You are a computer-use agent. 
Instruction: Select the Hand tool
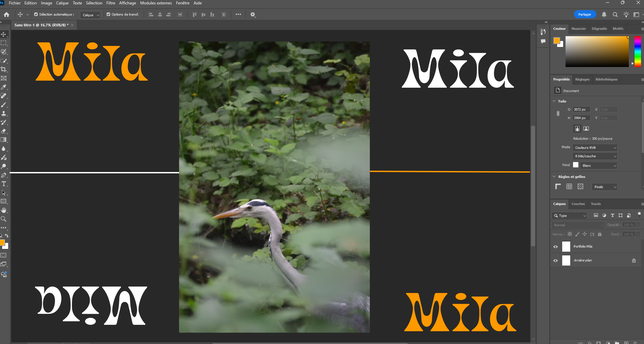click(4, 210)
